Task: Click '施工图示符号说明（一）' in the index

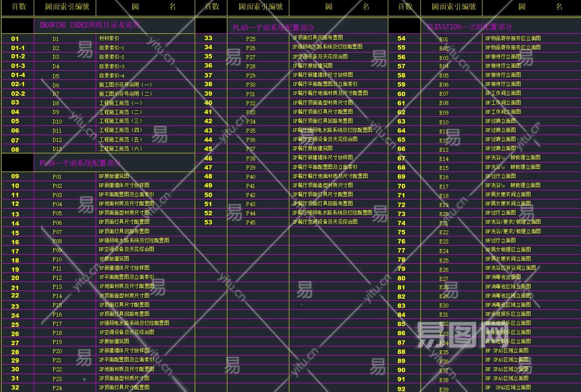Action: 126,85
